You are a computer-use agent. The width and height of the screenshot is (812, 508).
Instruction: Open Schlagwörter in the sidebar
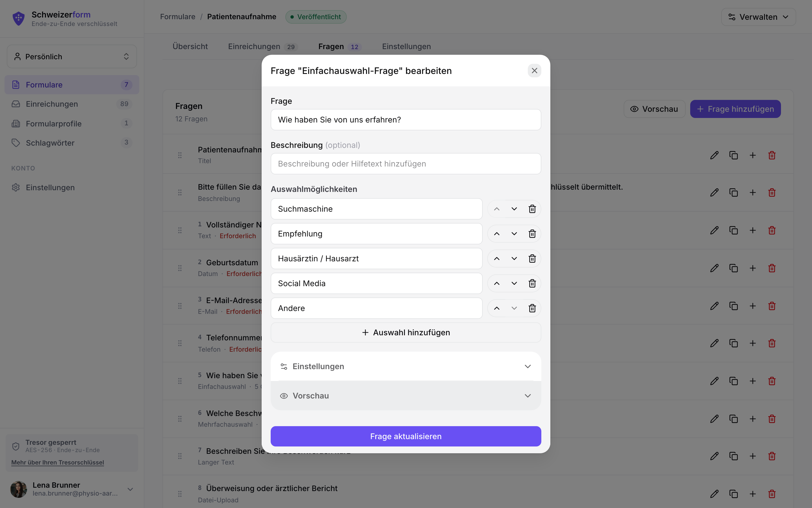[72, 143]
